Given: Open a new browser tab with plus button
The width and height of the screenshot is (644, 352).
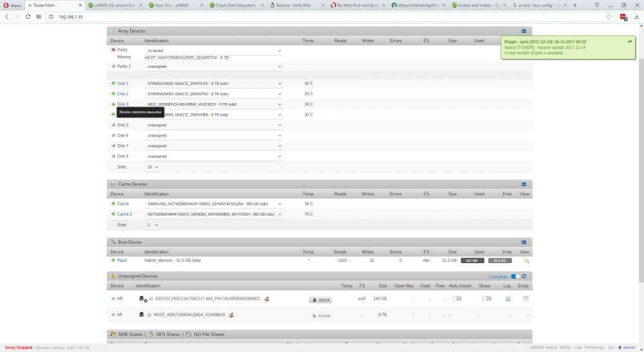Looking at the screenshot, I should pyautogui.click(x=575, y=5).
